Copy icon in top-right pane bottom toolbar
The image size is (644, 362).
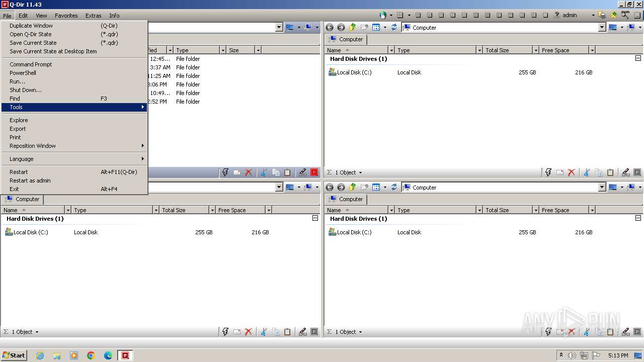pyautogui.click(x=599, y=172)
